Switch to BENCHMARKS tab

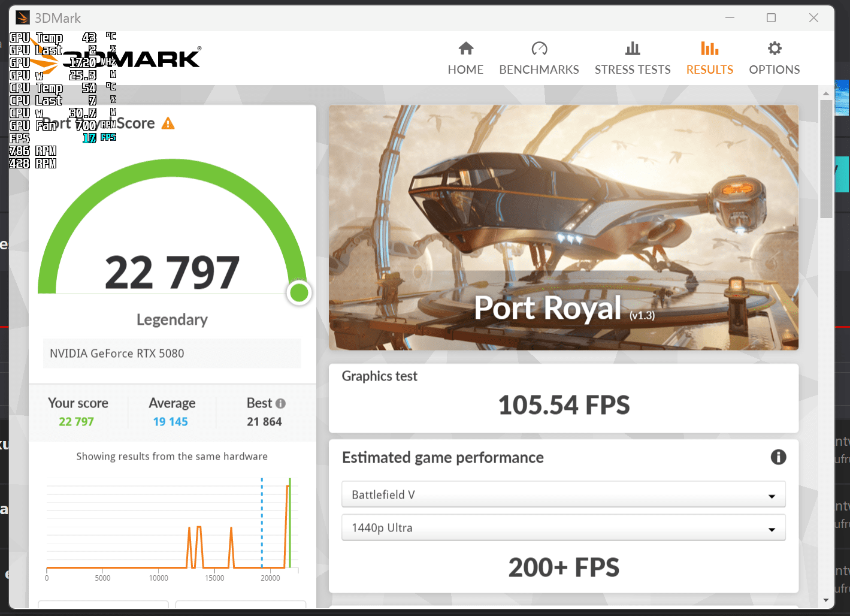point(539,59)
